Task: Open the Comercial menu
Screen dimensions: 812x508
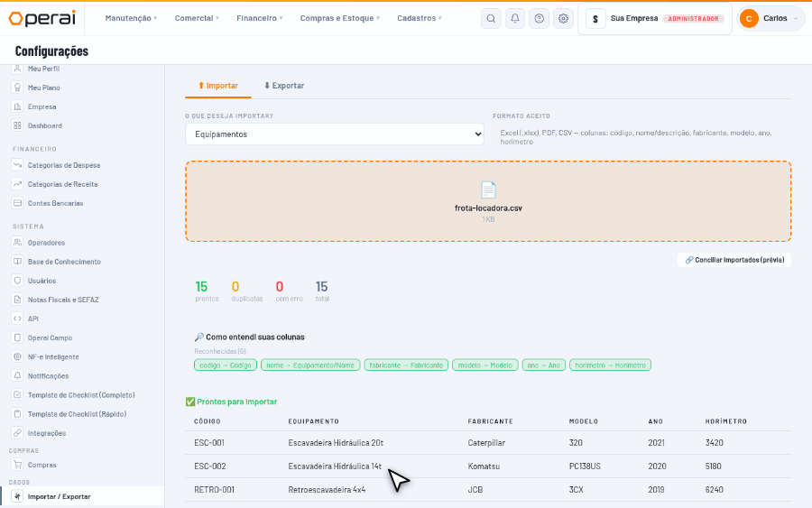Action: [197, 18]
